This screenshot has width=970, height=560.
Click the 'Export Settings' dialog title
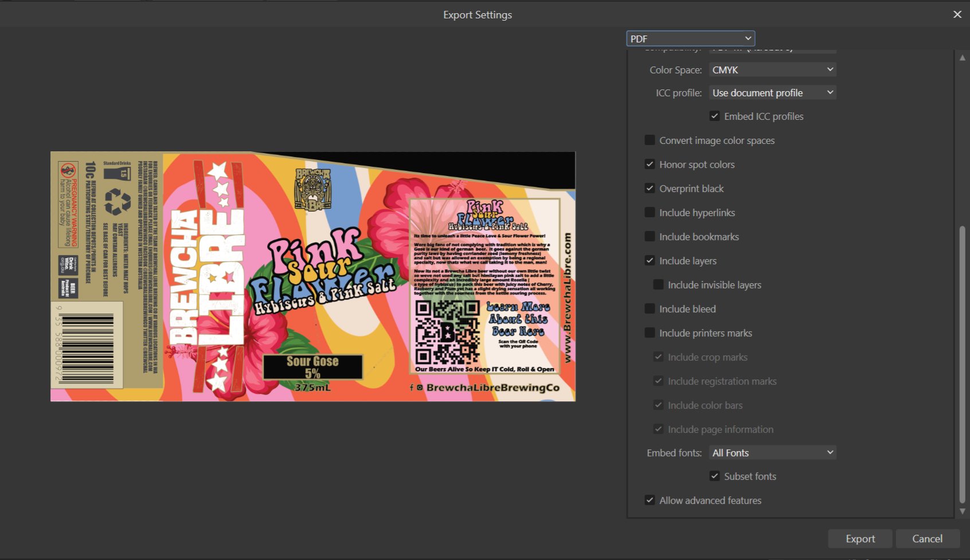478,15
